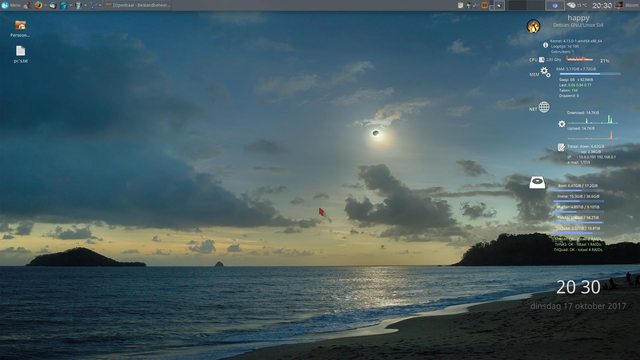Open the Persoon... home folder on desktop
This screenshot has width=640, height=360.
(20, 29)
